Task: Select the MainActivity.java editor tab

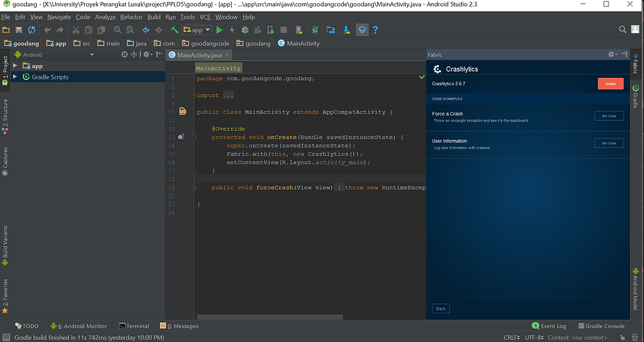Action: 199,55
